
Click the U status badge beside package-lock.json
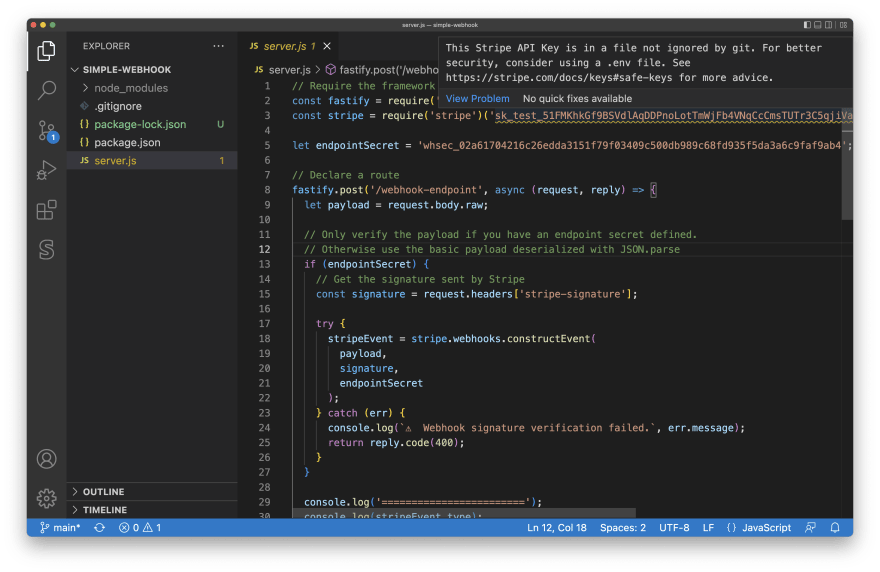point(221,125)
